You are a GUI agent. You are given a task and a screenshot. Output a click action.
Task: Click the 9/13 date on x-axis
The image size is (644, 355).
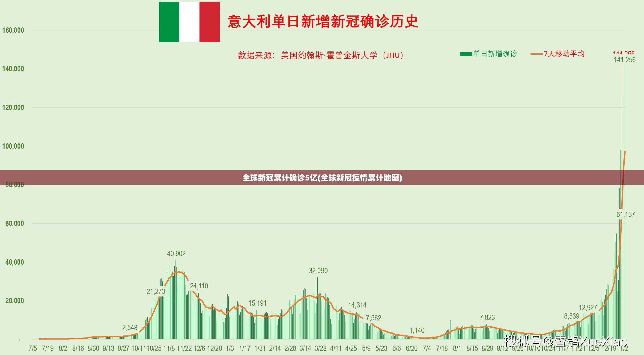pos(108,348)
